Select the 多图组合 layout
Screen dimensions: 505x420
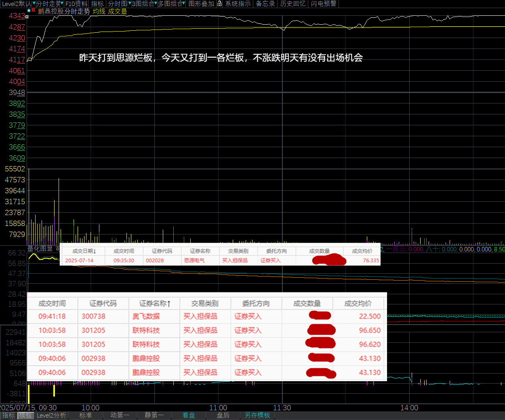(170, 4)
